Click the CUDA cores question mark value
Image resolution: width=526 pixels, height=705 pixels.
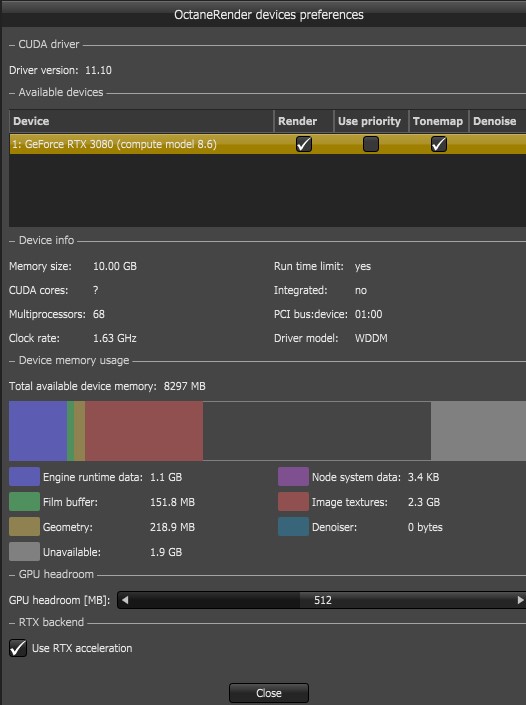click(x=95, y=290)
